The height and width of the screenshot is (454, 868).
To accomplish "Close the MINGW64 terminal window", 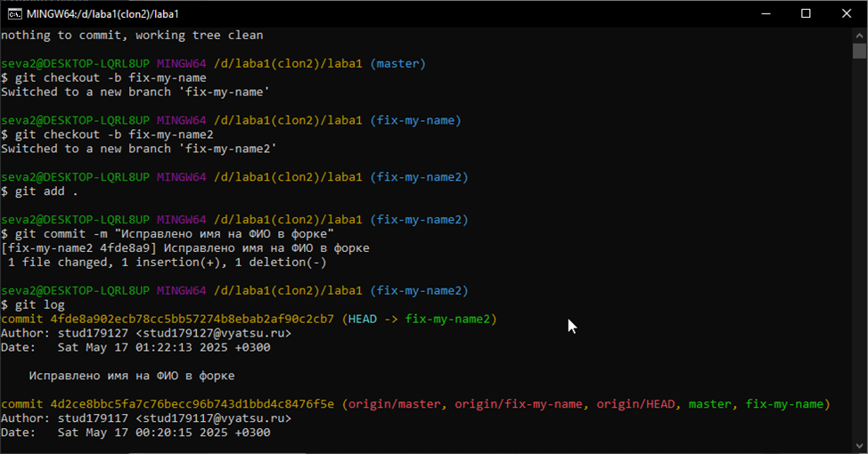I will pyautogui.click(x=847, y=13).
